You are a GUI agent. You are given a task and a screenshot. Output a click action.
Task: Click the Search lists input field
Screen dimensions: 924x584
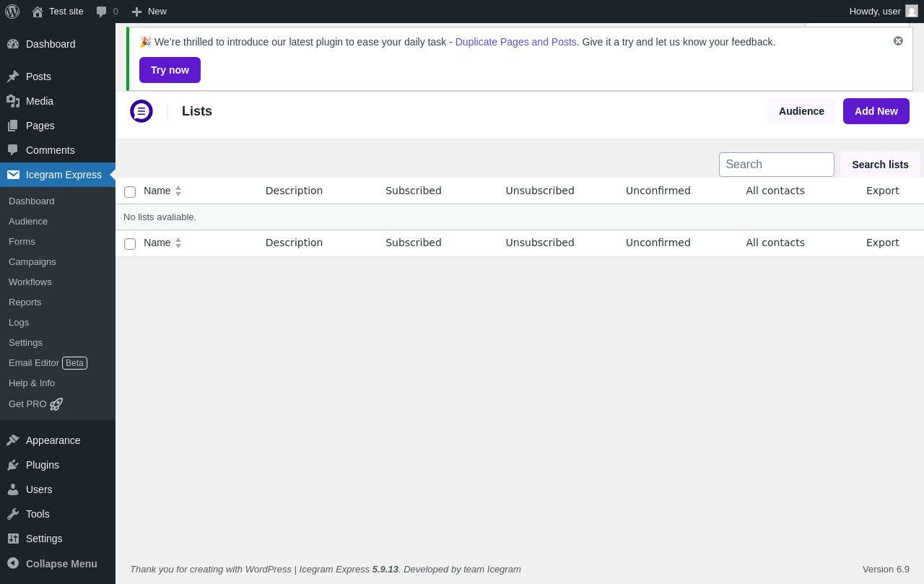[776, 165]
